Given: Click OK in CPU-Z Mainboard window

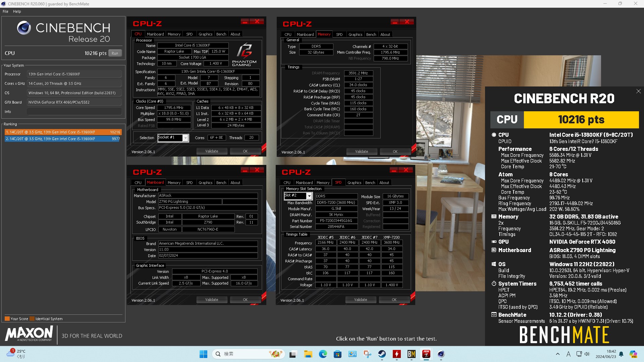Looking at the screenshot, I should 245,300.
